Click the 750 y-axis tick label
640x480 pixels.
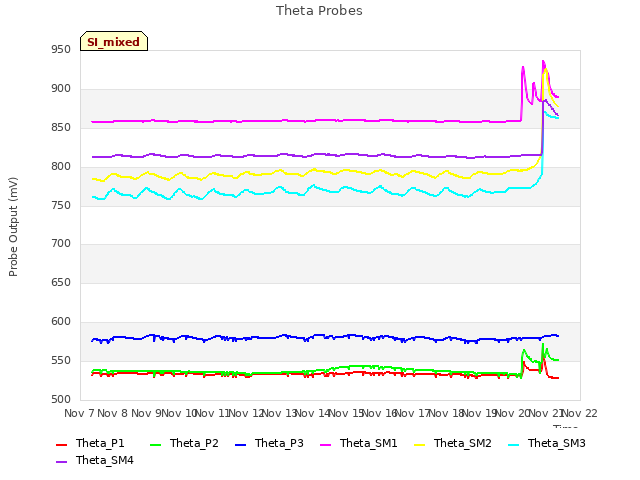(61, 206)
